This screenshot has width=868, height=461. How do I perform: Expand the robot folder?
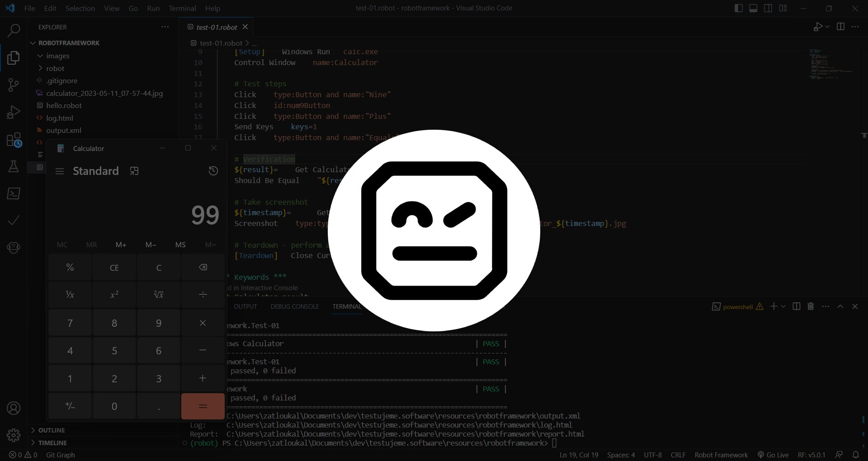(55, 68)
